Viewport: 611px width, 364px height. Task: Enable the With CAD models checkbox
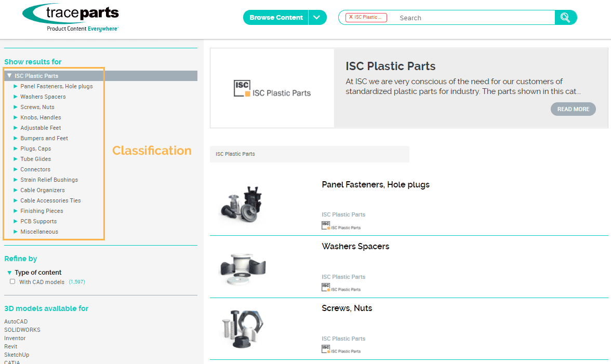[x=12, y=281]
